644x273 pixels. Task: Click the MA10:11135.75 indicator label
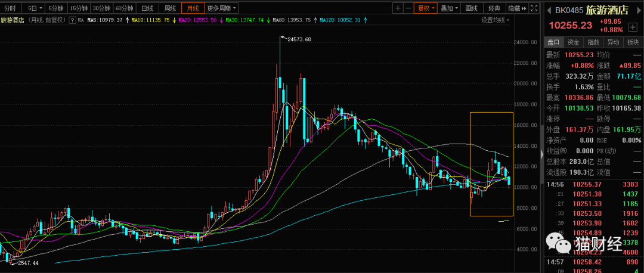tap(151, 20)
